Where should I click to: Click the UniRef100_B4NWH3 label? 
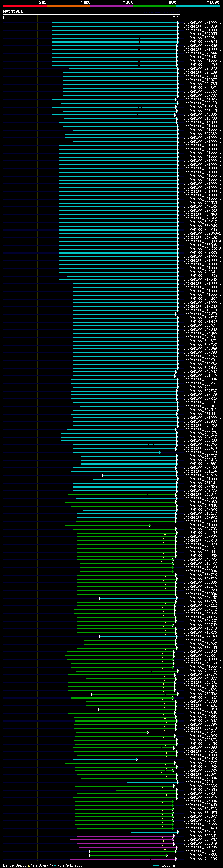tap(200, 329)
